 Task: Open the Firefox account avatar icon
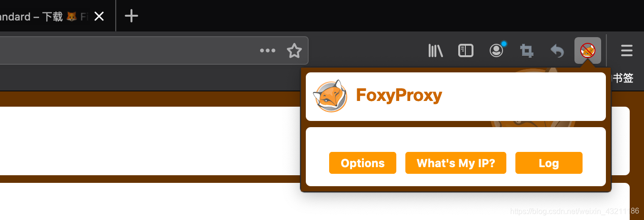[x=497, y=50]
